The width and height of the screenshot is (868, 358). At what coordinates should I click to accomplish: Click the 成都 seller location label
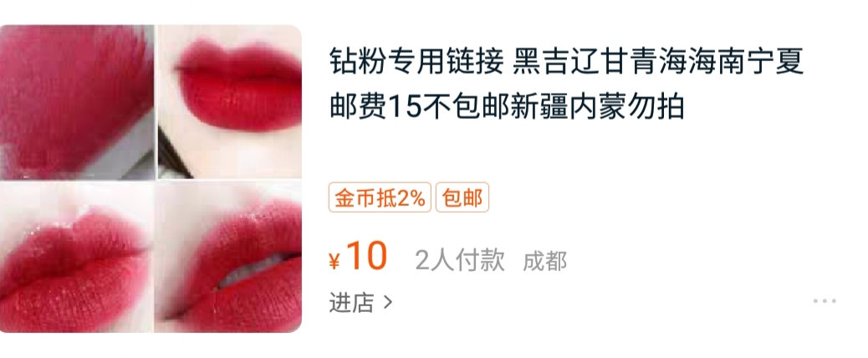click(544, 261)
